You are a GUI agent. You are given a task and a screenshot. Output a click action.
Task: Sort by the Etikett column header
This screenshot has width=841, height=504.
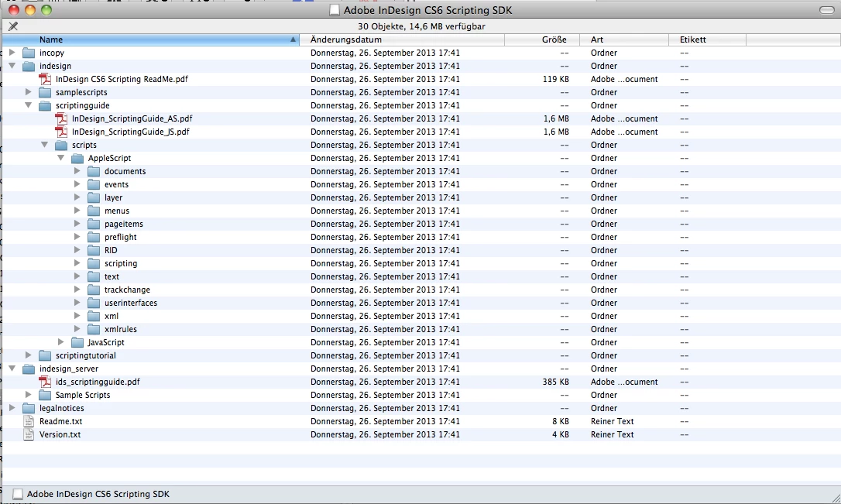pos(708,39)
